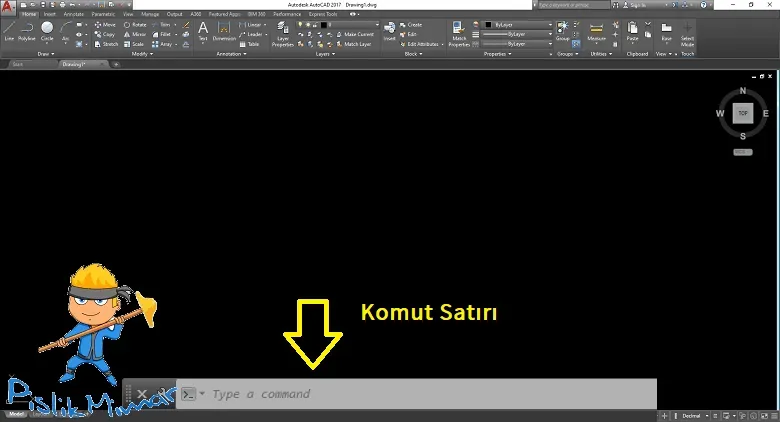This screenshot has height=422, width=780.
Task: Expand the Draw panel dropdown
Action: click(46, 54)
